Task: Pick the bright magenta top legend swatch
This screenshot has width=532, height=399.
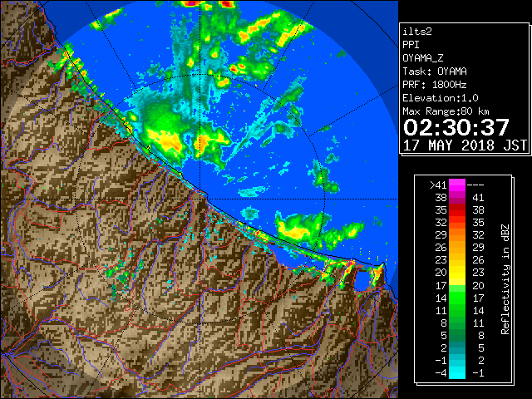Action: [457, 185]
